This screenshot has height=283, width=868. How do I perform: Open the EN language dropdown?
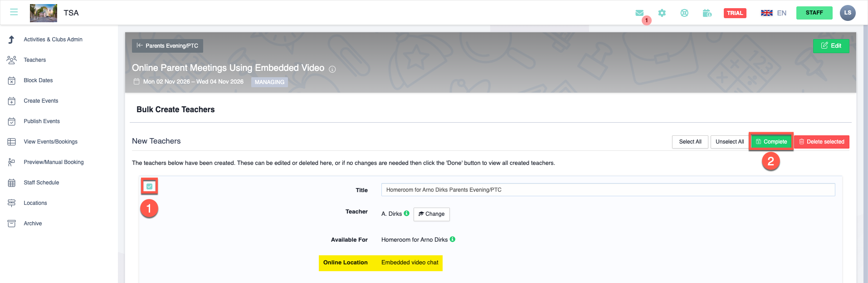[x=774, y=13]
